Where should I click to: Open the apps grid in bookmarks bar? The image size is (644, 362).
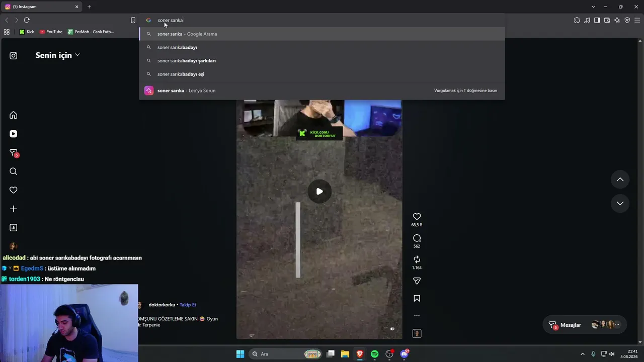(7, 32)
